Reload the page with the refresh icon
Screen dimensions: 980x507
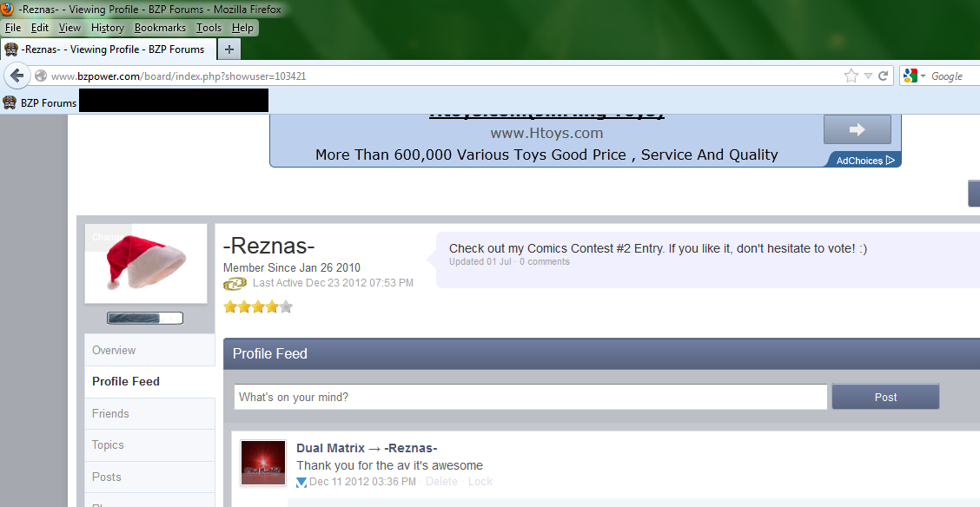[883, 76]
